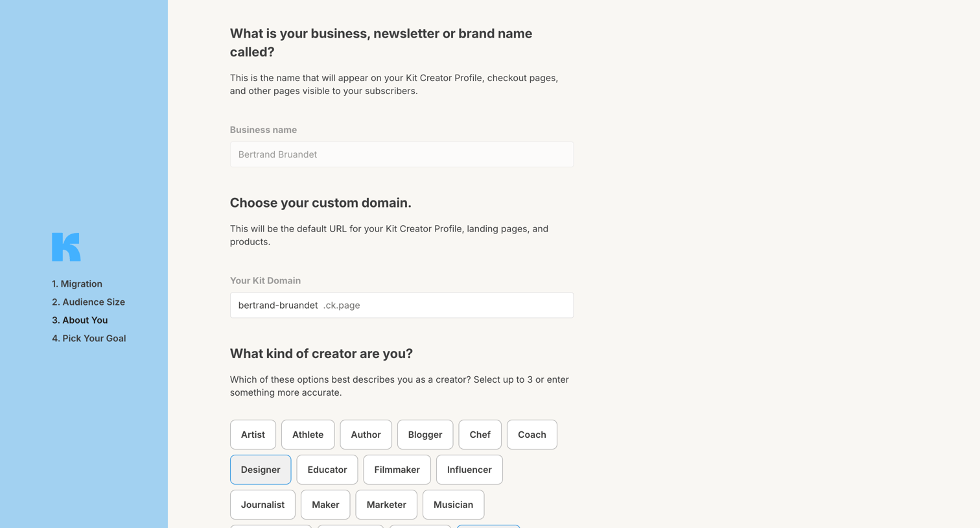The image size is (980, 528).
Task: Select the Filmmaker creator type
Action: 397,470
